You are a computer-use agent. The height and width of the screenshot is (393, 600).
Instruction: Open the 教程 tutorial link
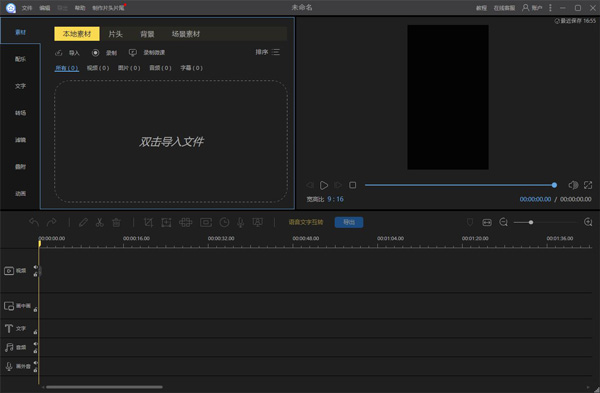click(x=481, y=8)
